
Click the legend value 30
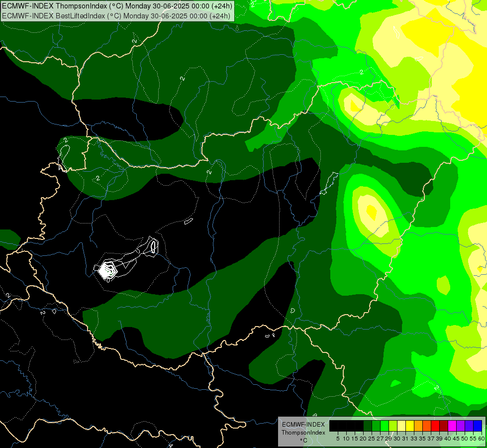[397, 439]
